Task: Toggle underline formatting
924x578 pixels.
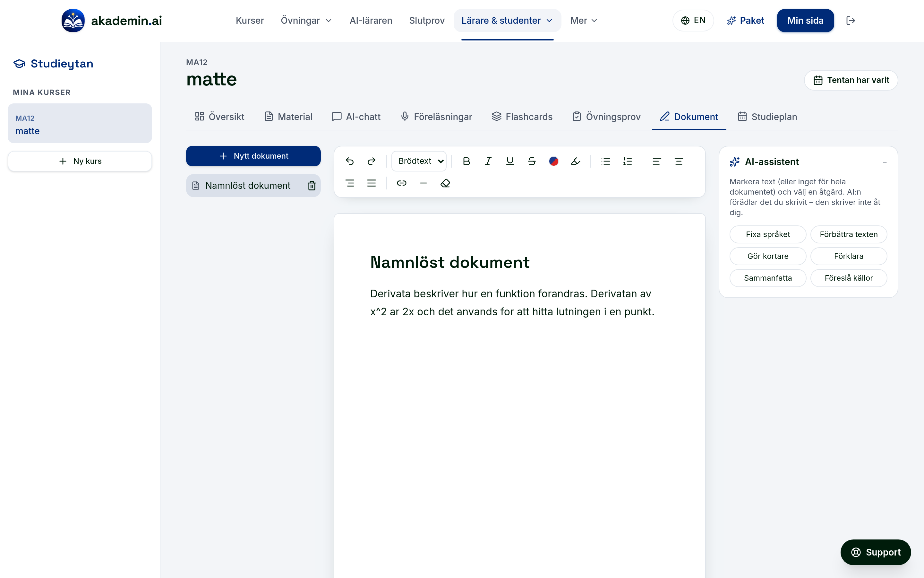Action: 510,161
